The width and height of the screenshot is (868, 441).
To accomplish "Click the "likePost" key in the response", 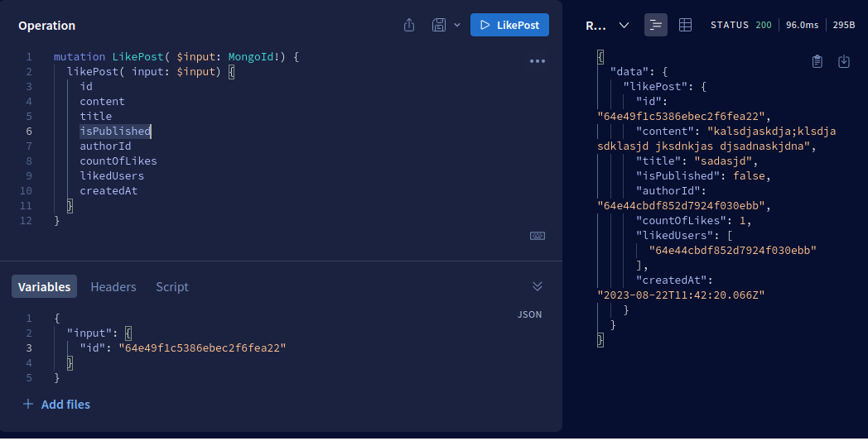I will click(x=655, y=86).
